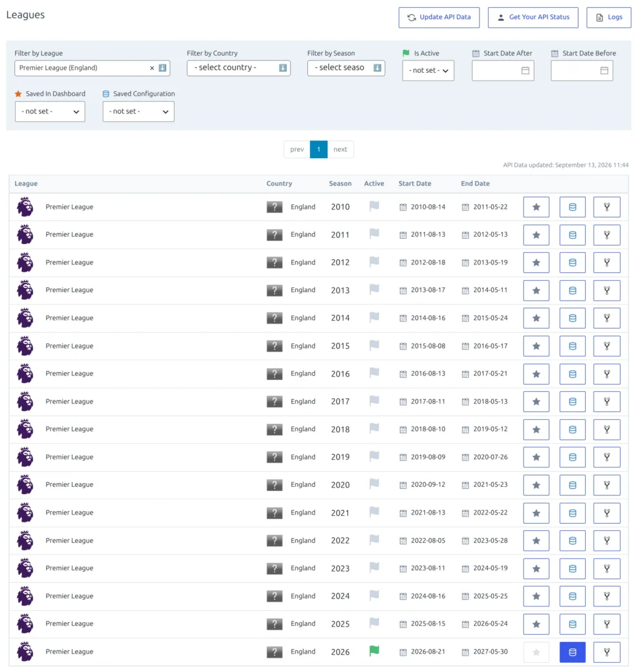Click start date 2024-08-16
The height and width of the screenshot is (672, 635).
428,596
